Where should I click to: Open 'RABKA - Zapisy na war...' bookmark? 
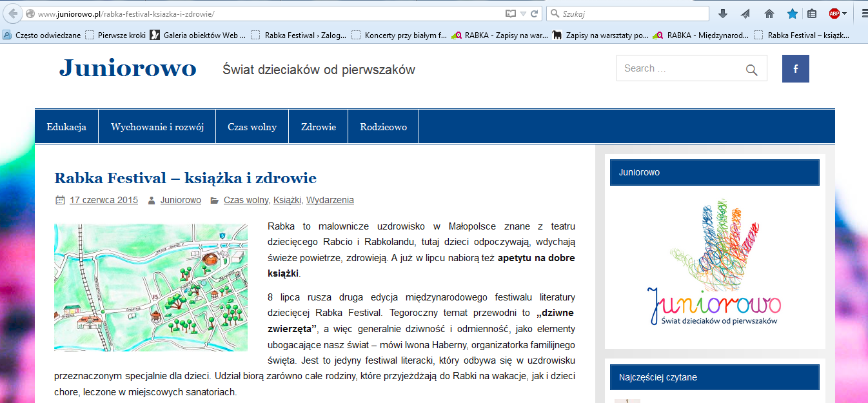point(500,35)
